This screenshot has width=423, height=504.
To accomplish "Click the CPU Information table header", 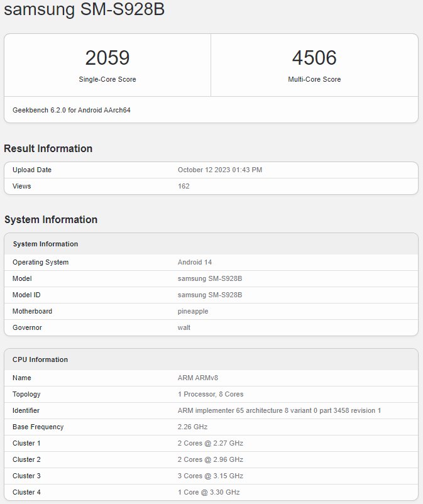I will 40,359.
